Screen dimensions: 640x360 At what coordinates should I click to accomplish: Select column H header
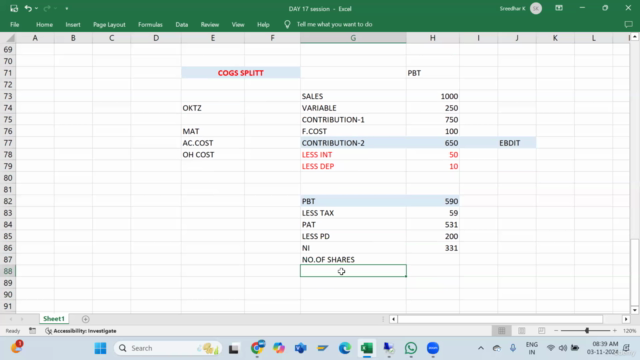433,38
